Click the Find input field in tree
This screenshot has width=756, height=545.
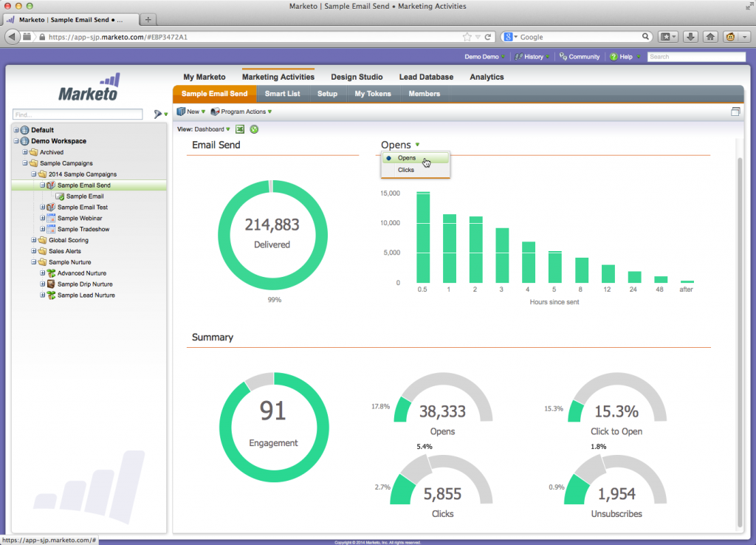pyautogui.click(x=78, y=114)
